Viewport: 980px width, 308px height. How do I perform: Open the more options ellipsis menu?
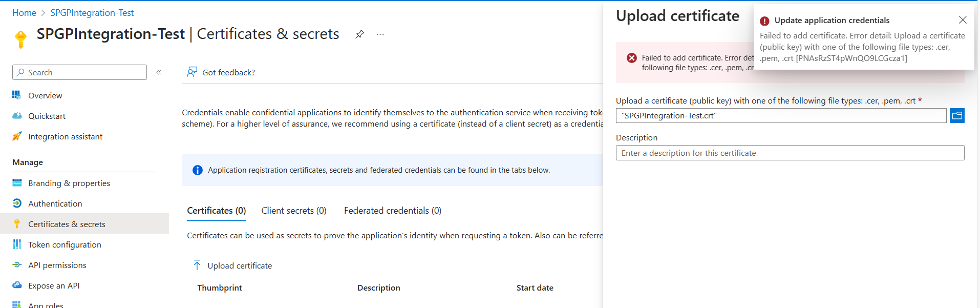click(x=380, y=34)
